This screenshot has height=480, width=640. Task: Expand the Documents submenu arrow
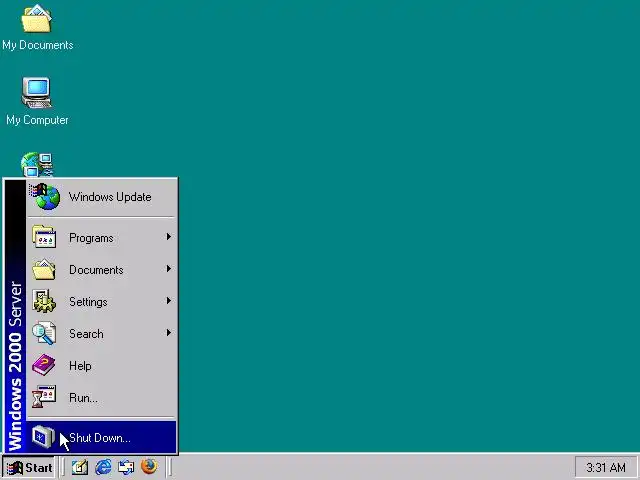coord(169,269)
